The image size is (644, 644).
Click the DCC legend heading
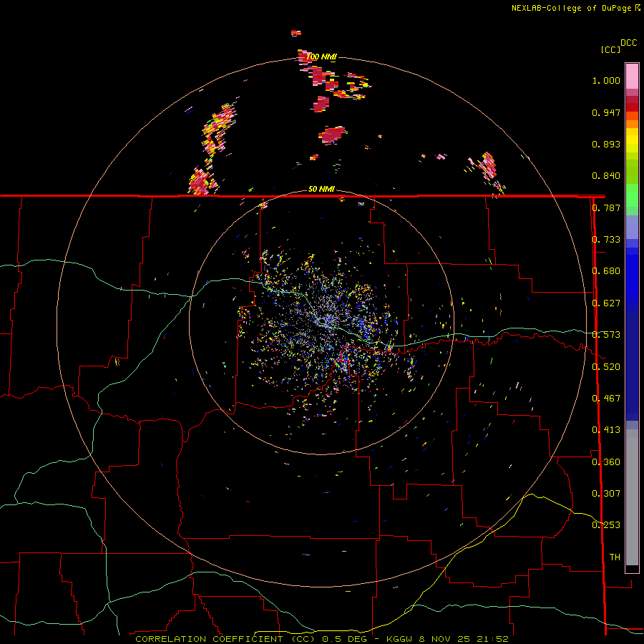tap(629, 43)
